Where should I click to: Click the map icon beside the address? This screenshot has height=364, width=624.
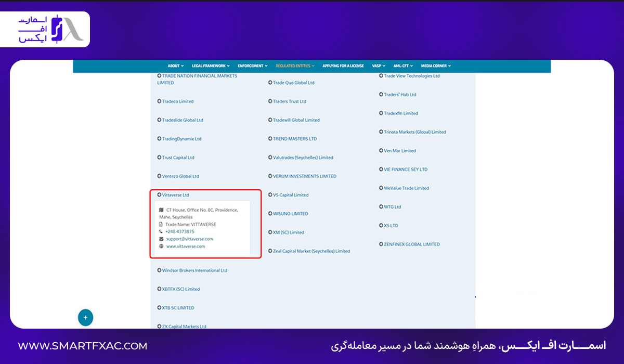pyautogui.click(x=161, y=210)
